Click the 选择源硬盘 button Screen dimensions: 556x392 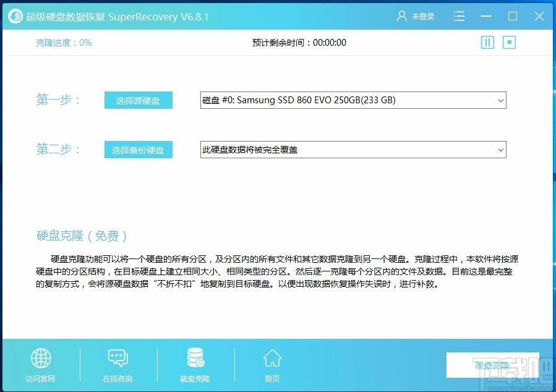pos(139,100)
